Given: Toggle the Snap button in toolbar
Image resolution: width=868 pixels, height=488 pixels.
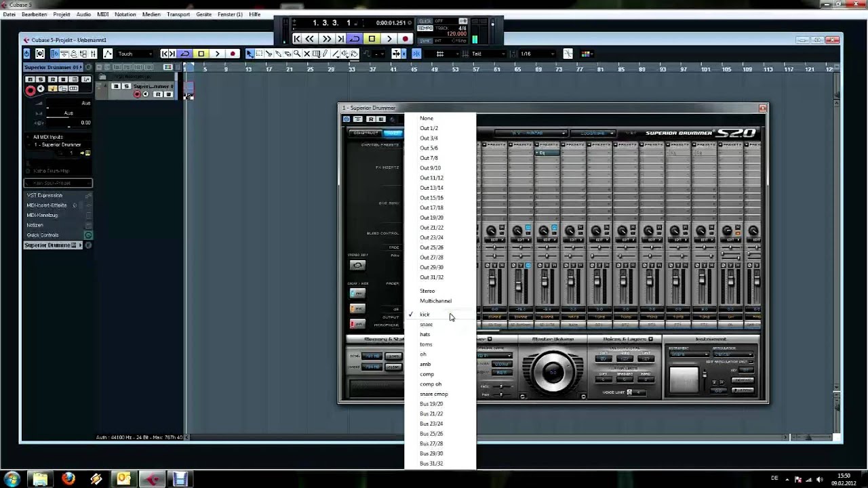Looking at the screenshot, I should pyautogui.click(x=416, y=54).
